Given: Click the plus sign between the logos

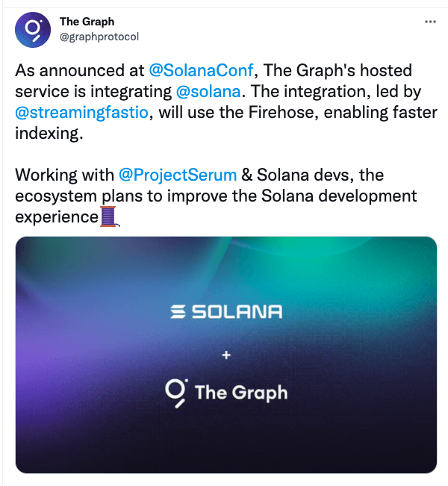Looking at the screenshot, I should pyautogui.click(x=225, y=355).
